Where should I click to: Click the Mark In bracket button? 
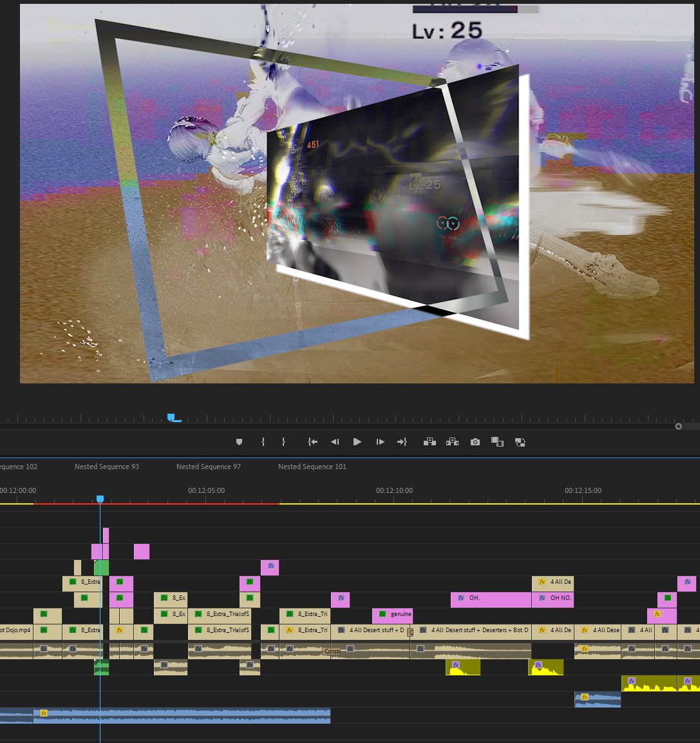(263, 441)
